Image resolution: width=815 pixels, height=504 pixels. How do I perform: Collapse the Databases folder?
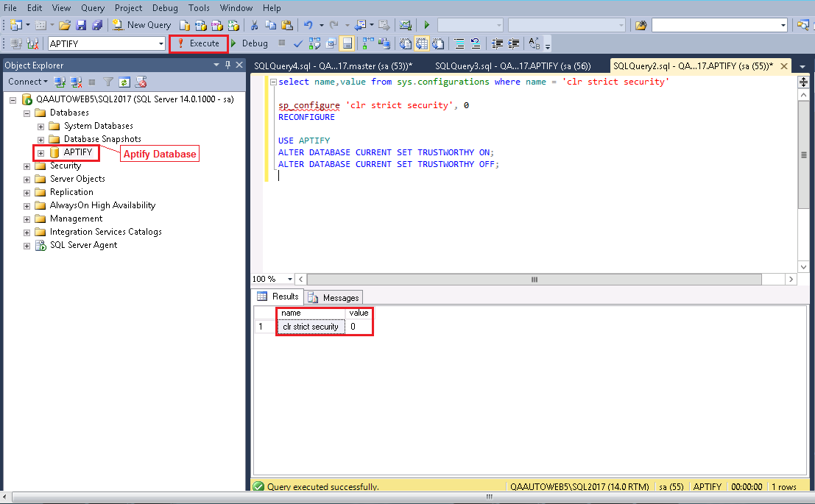pyautogui.click(x=27, y=113)
